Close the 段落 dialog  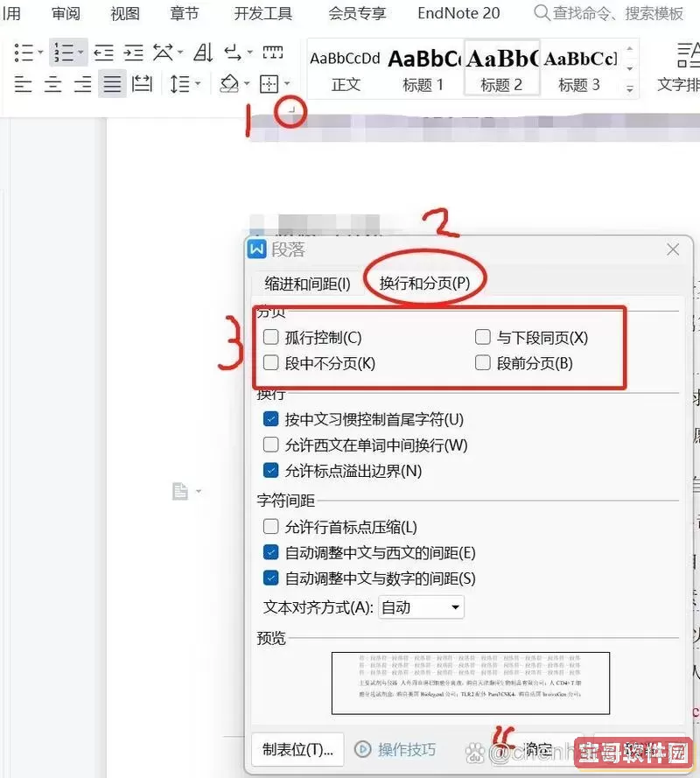point(673,249)
